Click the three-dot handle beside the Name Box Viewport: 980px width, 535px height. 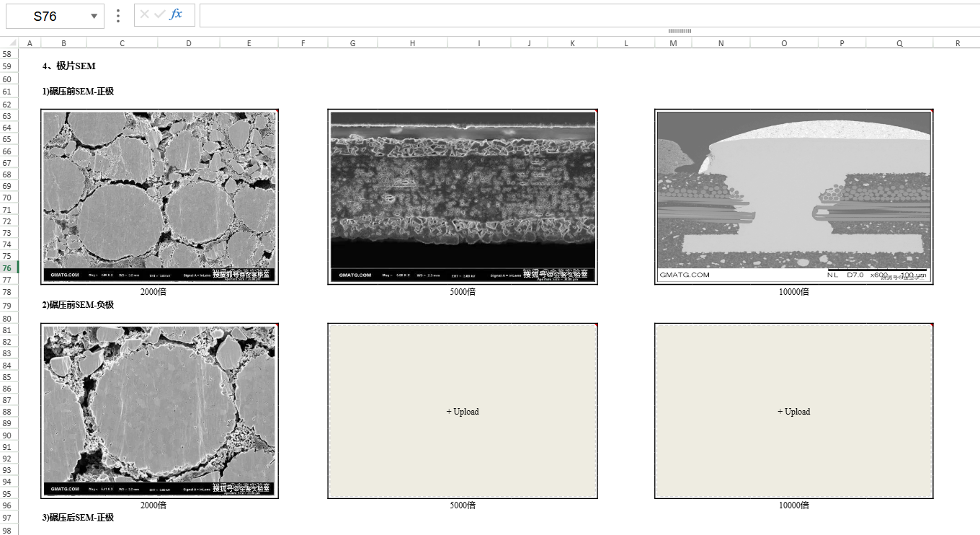click(118, 16)
